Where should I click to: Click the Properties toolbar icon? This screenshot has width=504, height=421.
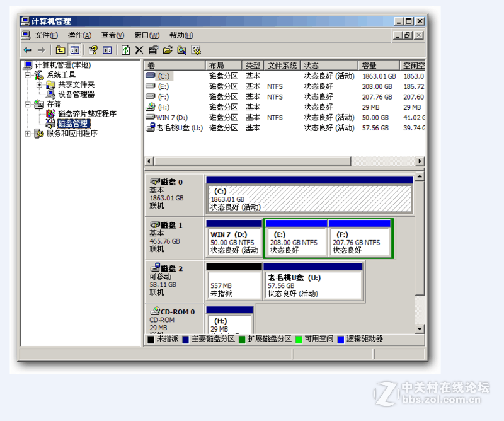153,50
